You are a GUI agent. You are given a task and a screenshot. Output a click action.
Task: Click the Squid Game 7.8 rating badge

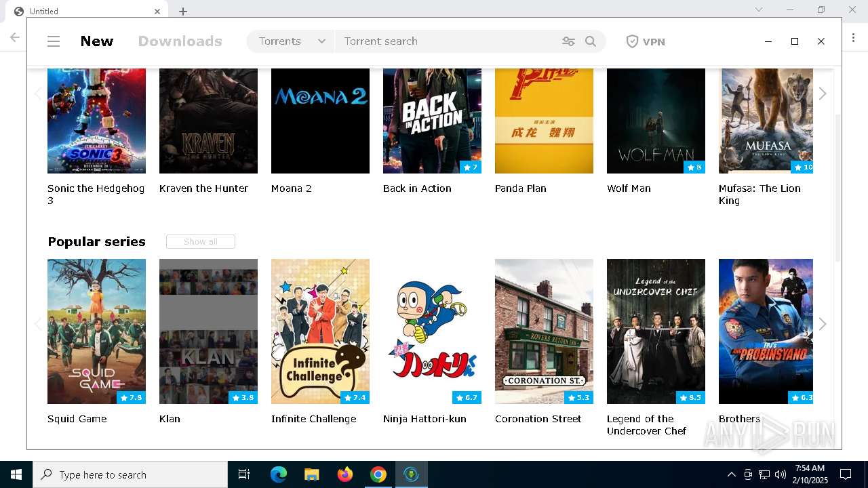tap(131, 398)
